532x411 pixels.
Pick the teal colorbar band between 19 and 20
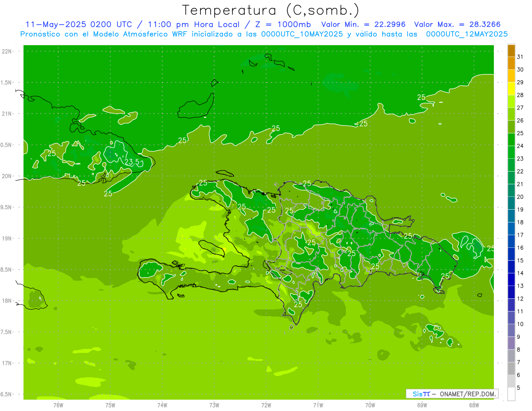[511, 203]
